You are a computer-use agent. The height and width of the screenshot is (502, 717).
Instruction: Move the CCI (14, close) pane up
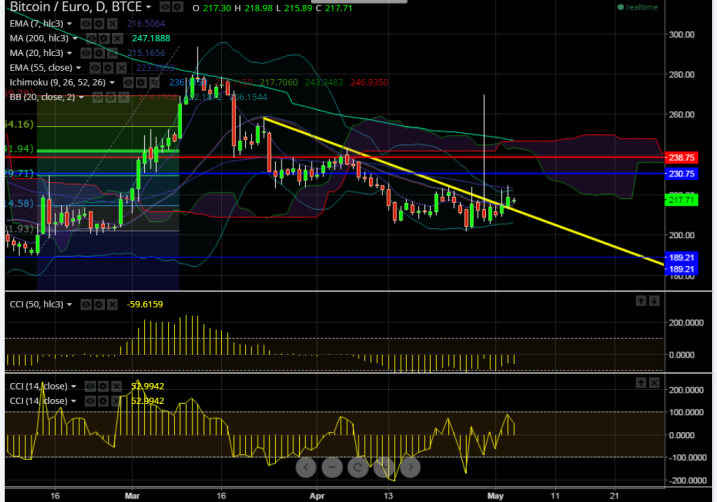[641, 383]
